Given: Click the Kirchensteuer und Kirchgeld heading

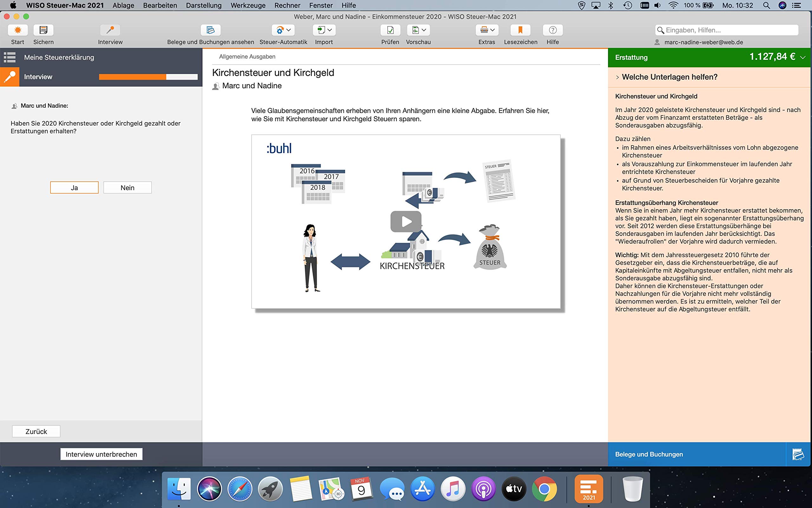Looking at the screenshot, I should [273, 73].
